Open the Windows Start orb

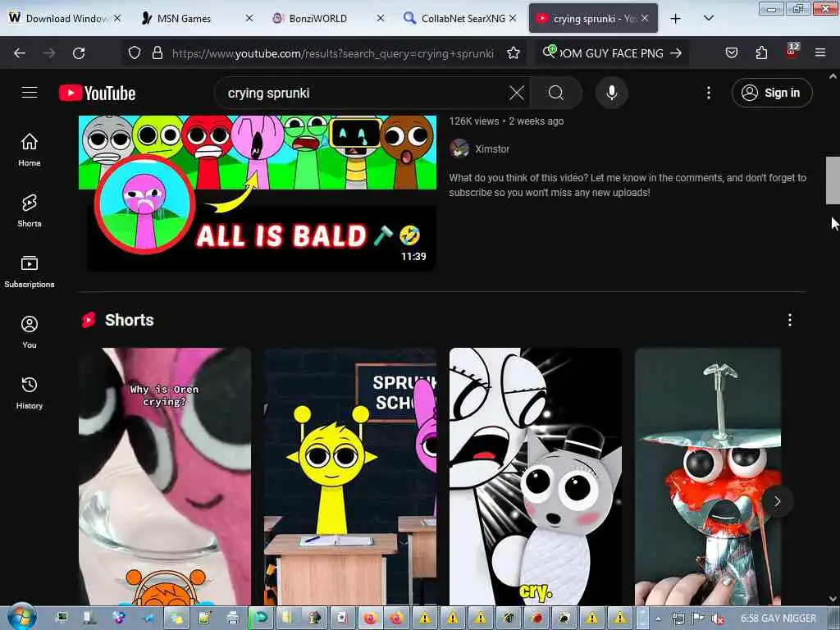(x=22, y=618)
